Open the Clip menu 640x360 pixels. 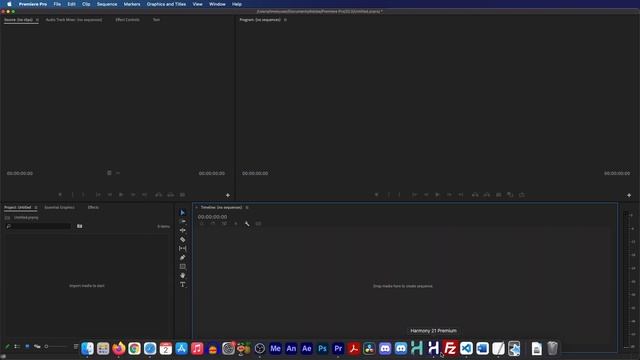(86, 4)
